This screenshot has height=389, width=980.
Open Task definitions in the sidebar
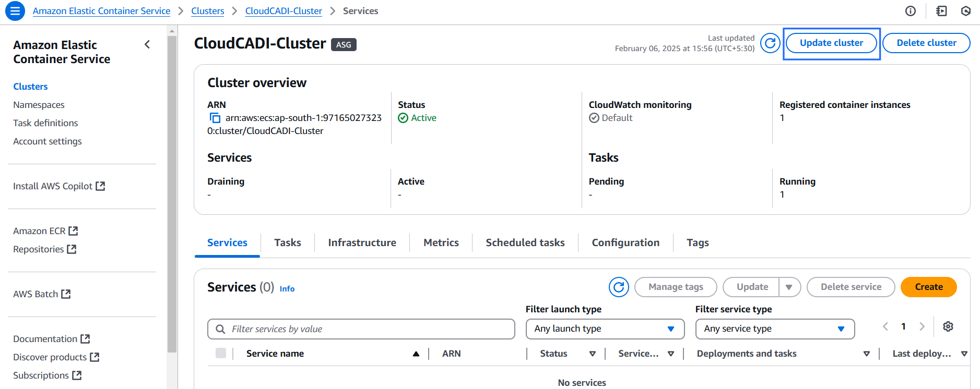point(45,123)
